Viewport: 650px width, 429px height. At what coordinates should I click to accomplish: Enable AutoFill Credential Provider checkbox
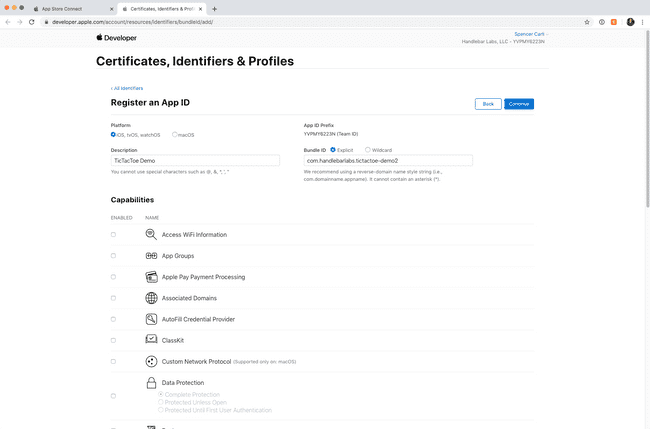click(113, 319)
